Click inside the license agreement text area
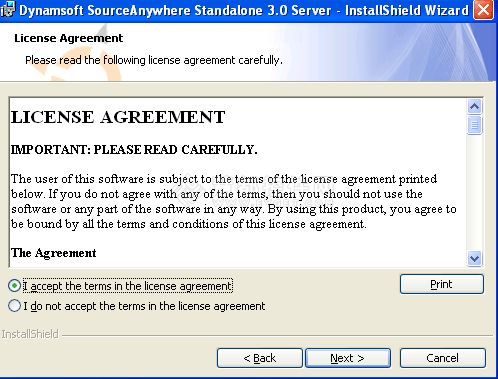This screenshot has width=498, height=379. 238,182
